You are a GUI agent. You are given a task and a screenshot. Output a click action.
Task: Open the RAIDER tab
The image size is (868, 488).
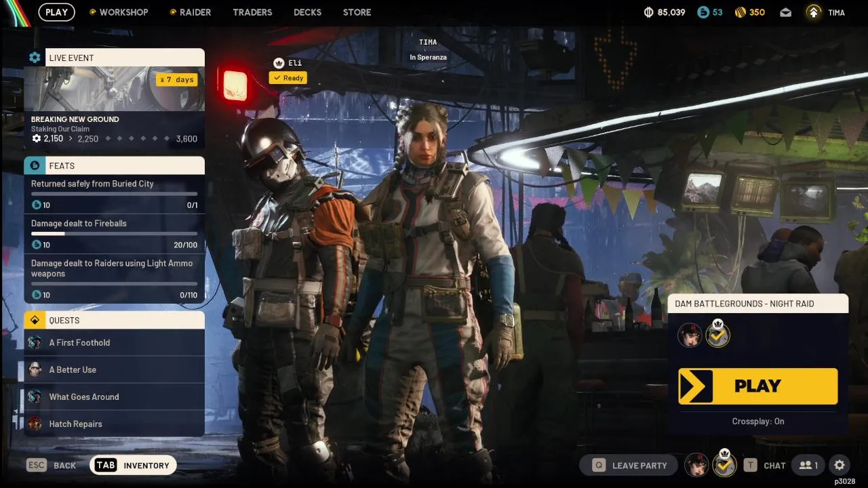point(190,12)
